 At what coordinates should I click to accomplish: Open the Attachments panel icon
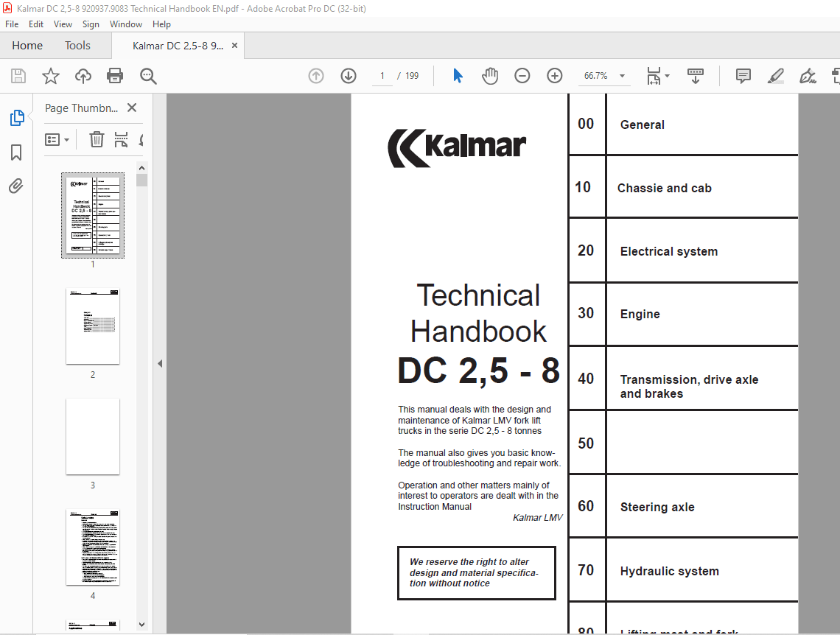point(16,186)
